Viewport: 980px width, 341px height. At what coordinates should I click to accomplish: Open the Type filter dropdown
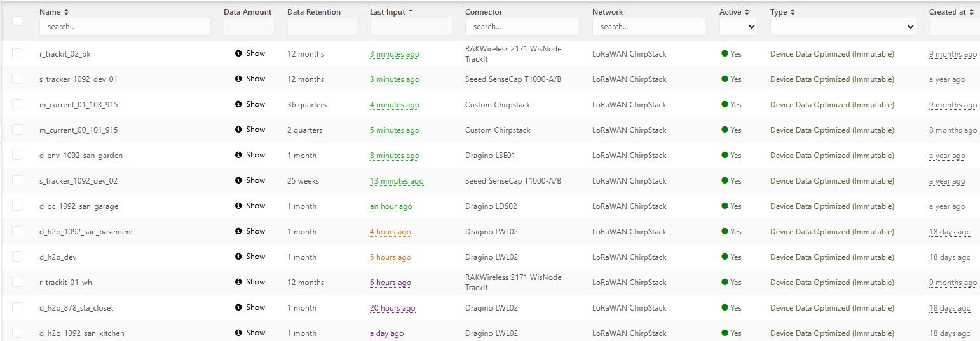point(843,27)
